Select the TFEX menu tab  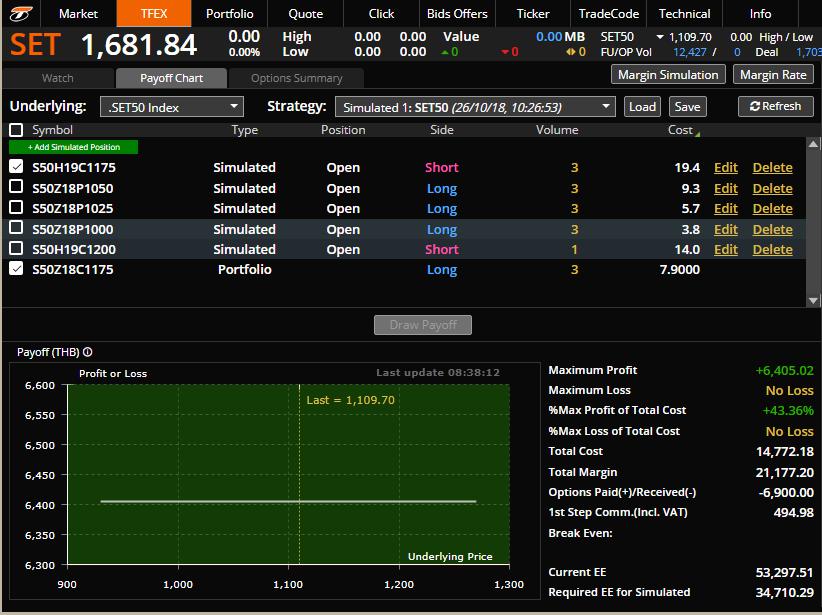154,14
